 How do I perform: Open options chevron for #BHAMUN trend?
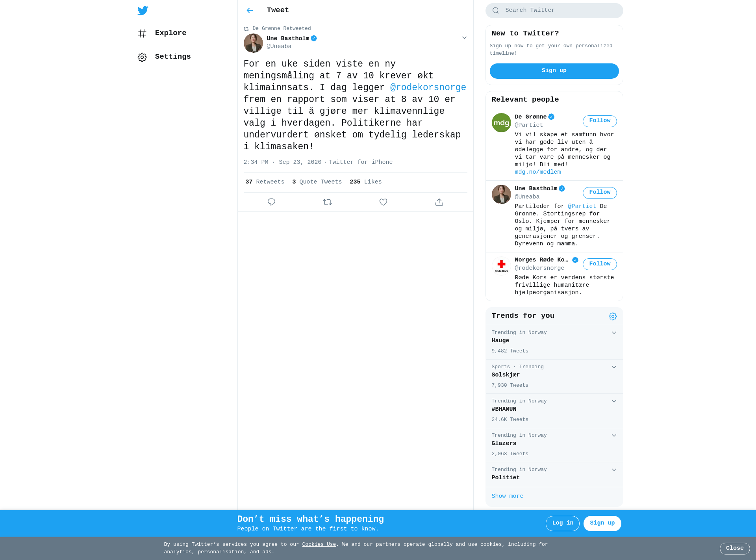coord(614,401)
